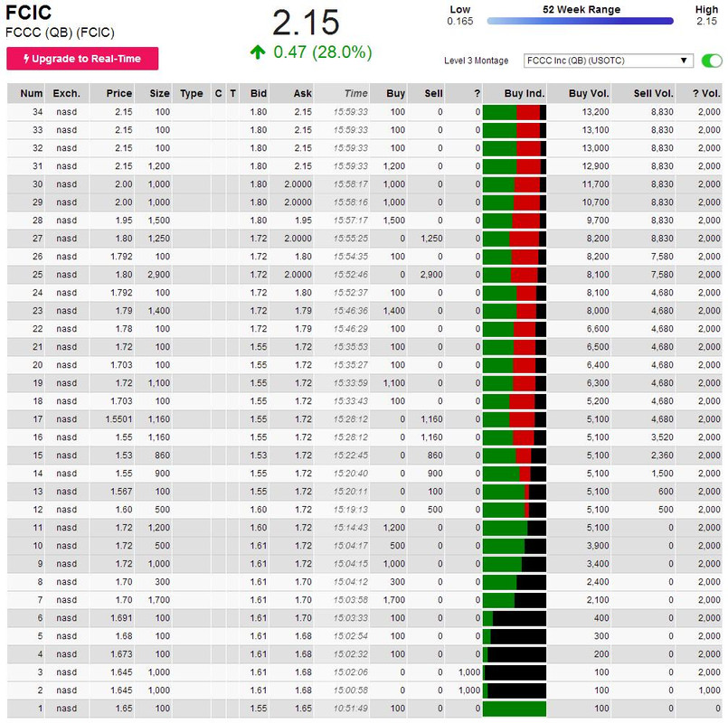Click price 1.95 in row 28

124,221
